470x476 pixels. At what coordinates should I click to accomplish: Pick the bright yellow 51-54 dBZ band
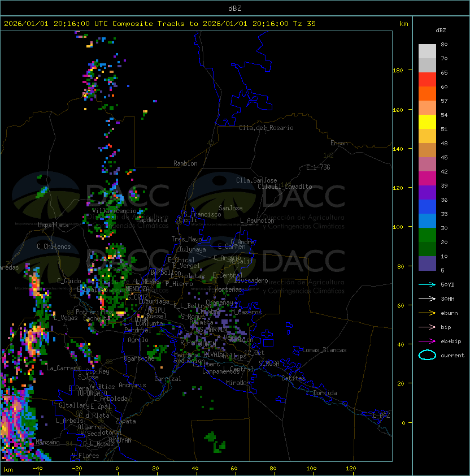[427, 122]
